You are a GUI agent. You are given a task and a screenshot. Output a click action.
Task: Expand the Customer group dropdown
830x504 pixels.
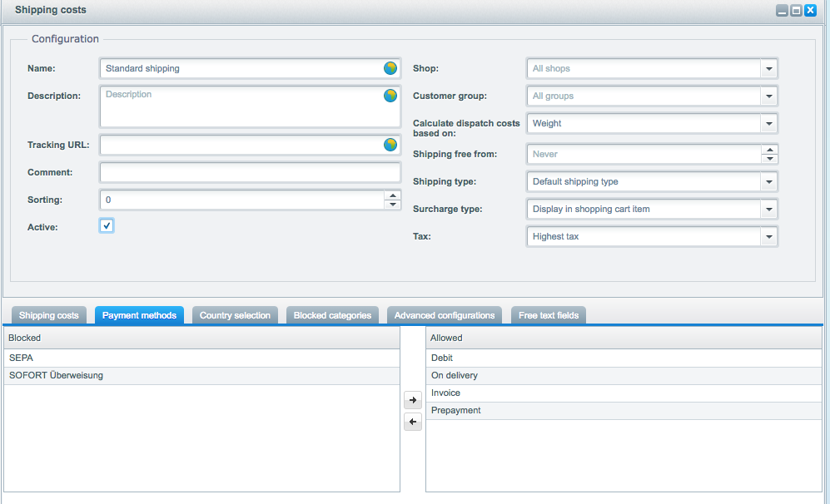pyautogui.click(x=769, y=96)
